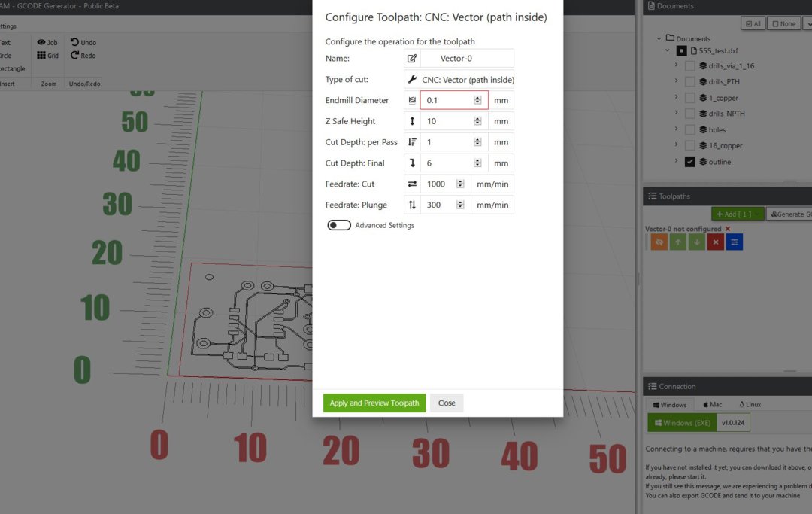
Task: Click the Undo icon in toolbar
Action: (75, 42)
